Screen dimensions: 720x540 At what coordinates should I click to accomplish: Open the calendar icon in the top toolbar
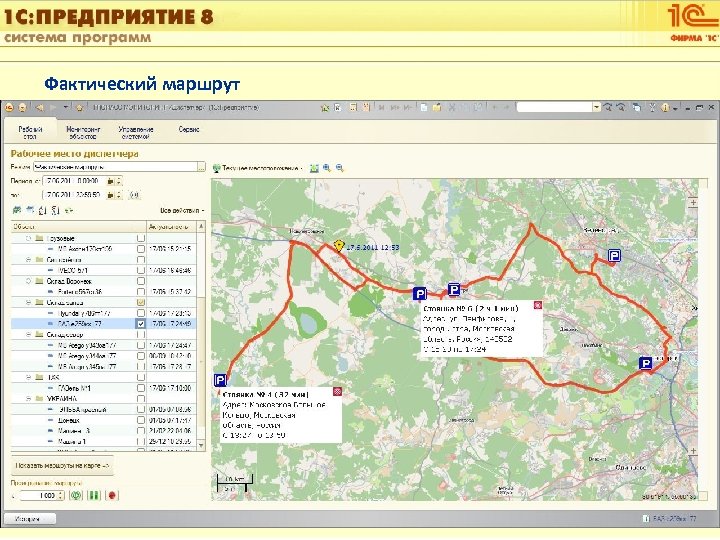click(x=366, y=108)
